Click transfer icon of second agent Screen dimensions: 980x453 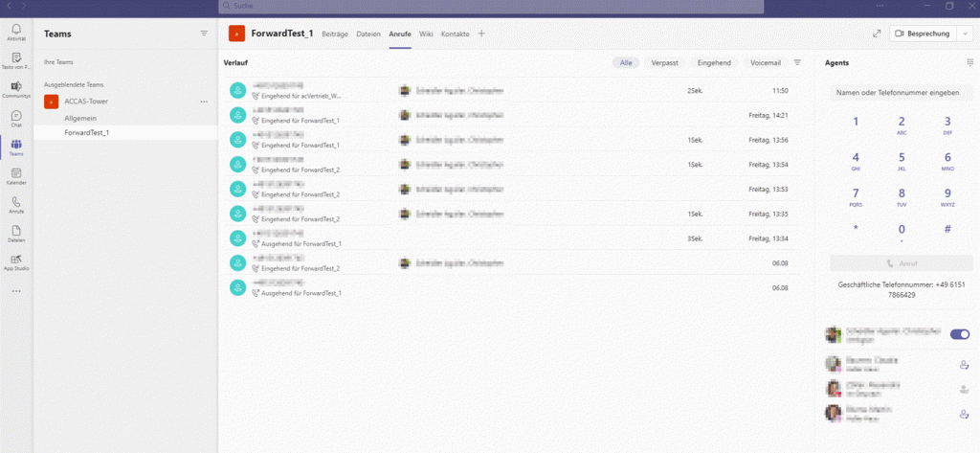(x=963, y=365)
